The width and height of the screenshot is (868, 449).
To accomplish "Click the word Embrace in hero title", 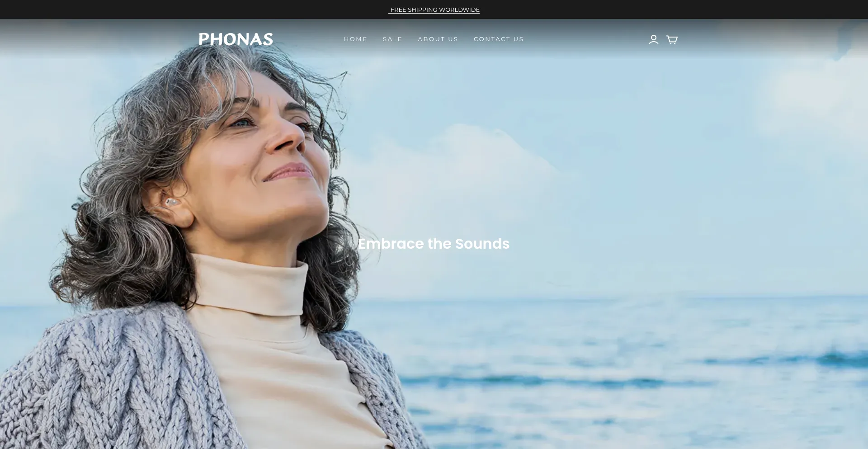I will coord(391,244).
